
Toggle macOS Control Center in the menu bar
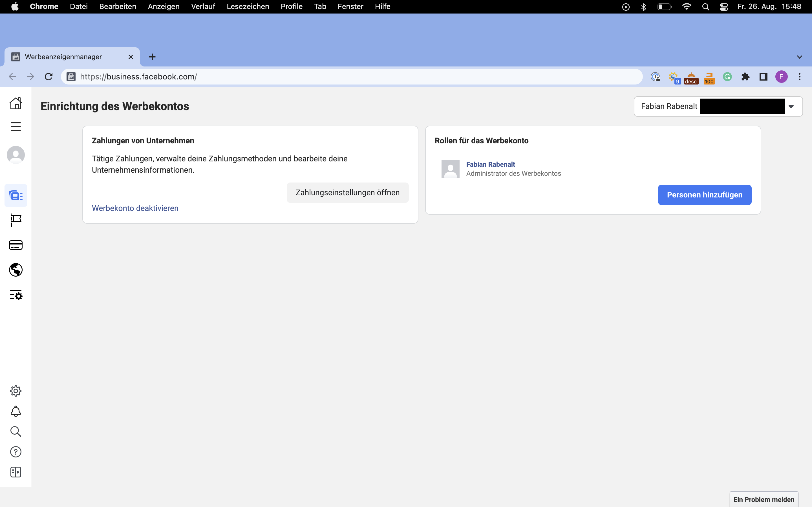(724, 7)
